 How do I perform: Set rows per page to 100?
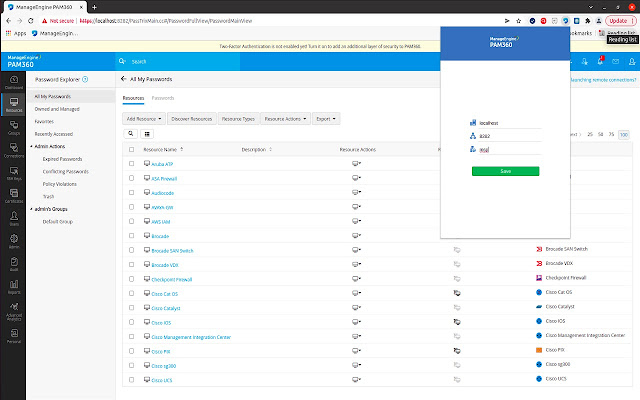pos(624,134)
